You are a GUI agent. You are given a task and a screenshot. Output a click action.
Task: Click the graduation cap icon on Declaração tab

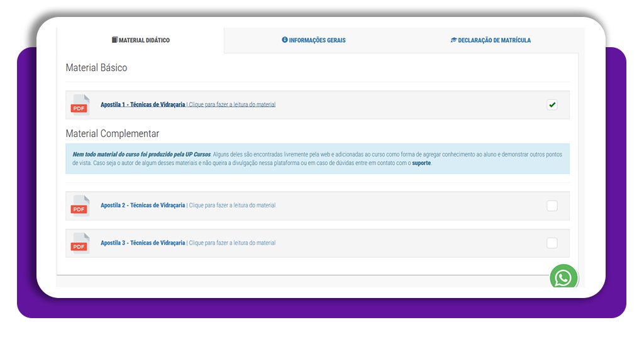453,40
